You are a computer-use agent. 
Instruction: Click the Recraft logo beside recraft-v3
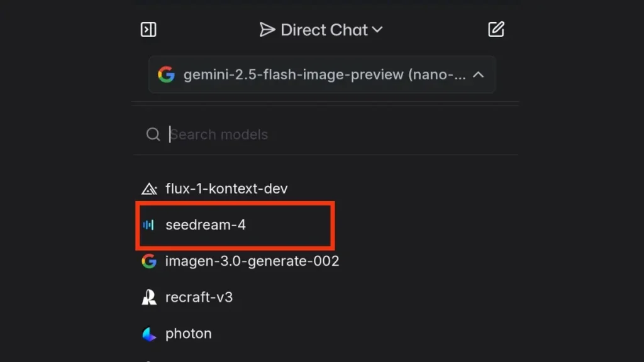[x=148, y=297]
